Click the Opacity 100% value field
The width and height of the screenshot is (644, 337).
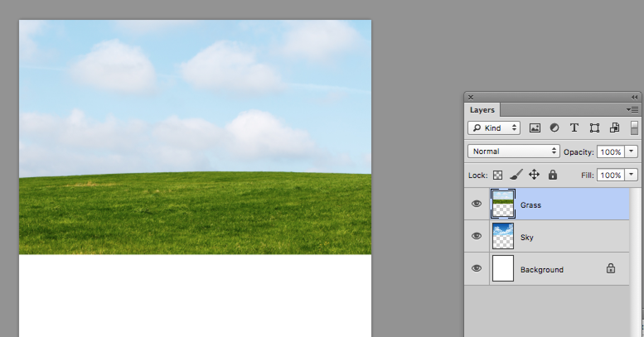pyautogui.click(x=611, y=152)
